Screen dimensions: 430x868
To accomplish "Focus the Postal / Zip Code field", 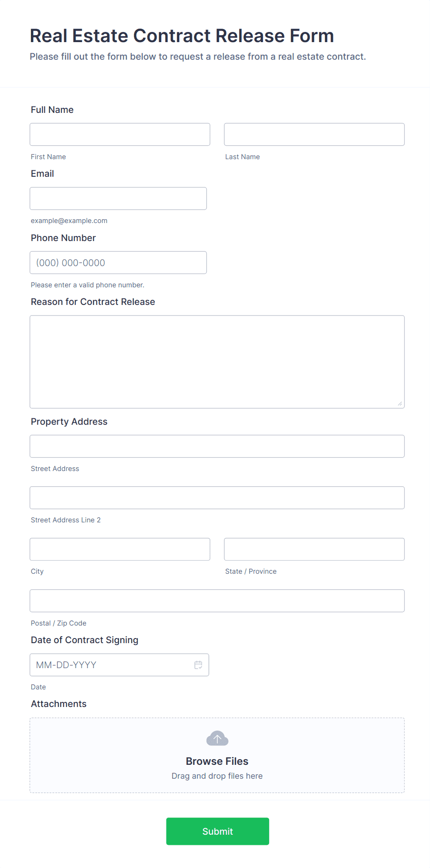I will click(x=217, y=601).
